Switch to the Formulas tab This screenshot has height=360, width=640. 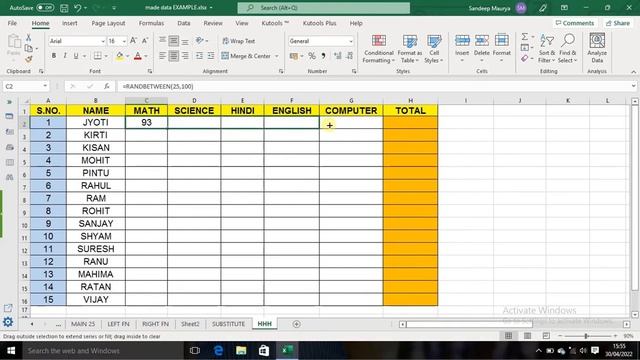pos(151,23)
